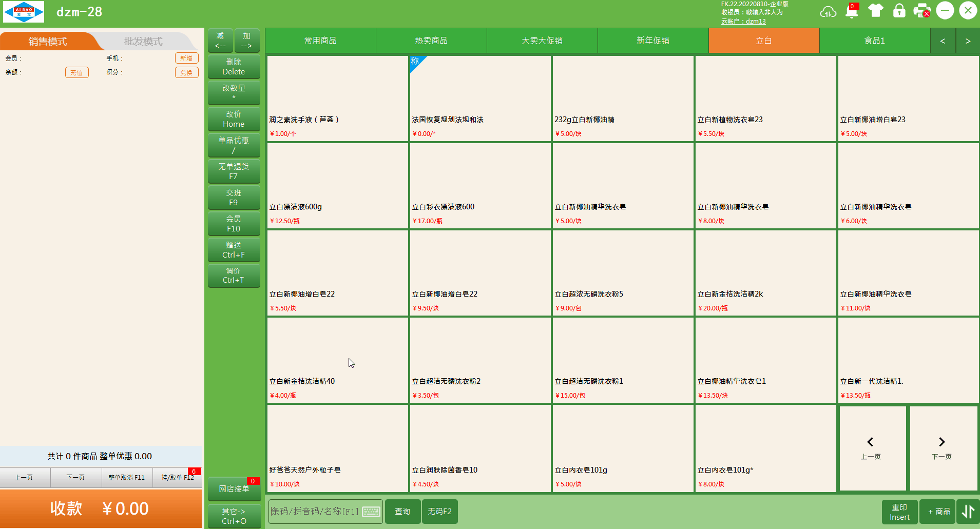Screen dimensions: 980x529
Task: Click the 重印 Insert button
Action: [899, 512]
